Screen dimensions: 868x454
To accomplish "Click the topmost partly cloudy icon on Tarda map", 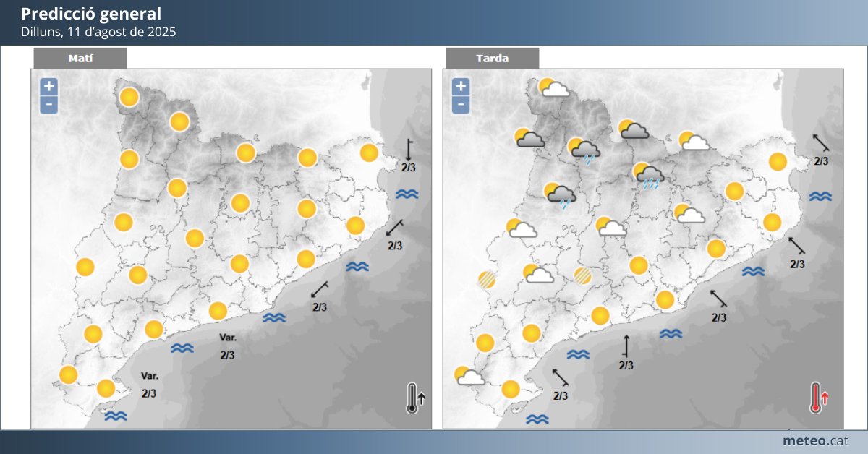I will pyautogui.click(x=553, y=88).
